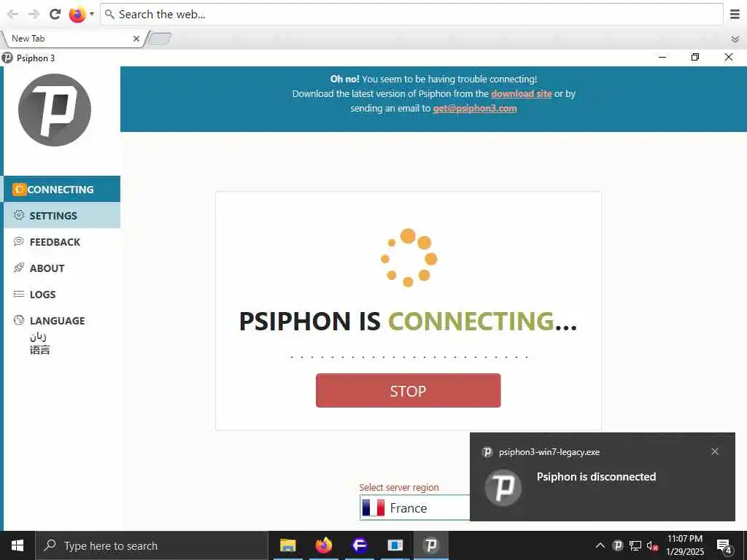Expand the tab list chevron

735,39
